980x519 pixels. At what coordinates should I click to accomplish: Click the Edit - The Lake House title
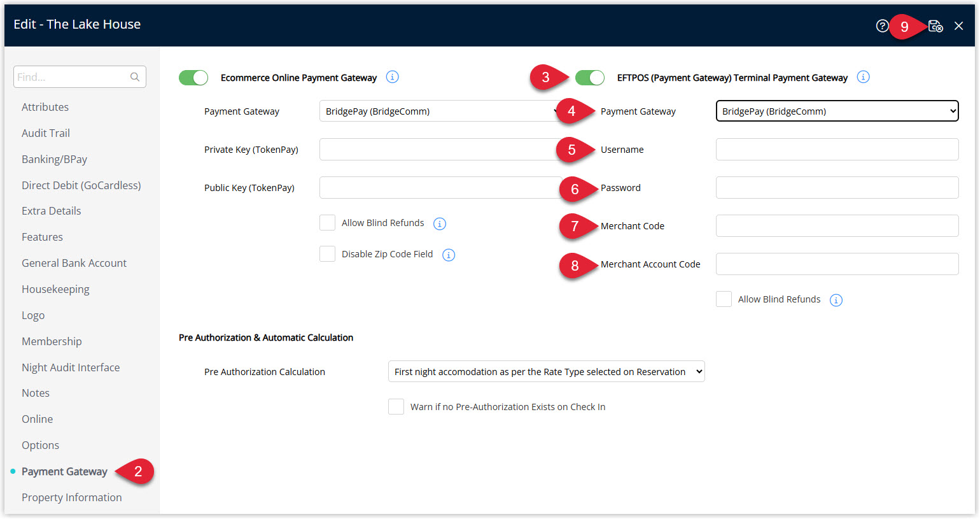pyautogui.click(x=77, y=24)
